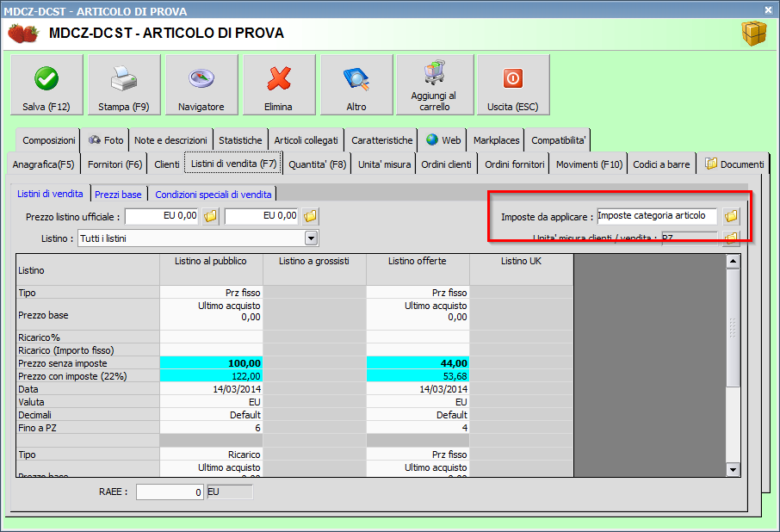Open the Caratteristiche tab
Viewport: 780px width, 532px height.
(382, 140)
